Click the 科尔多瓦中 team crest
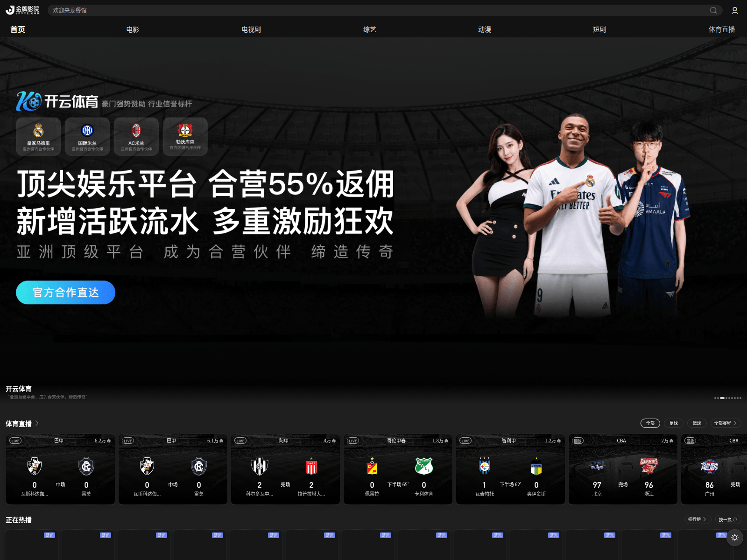The image size is (747, 560). (260, 466)
